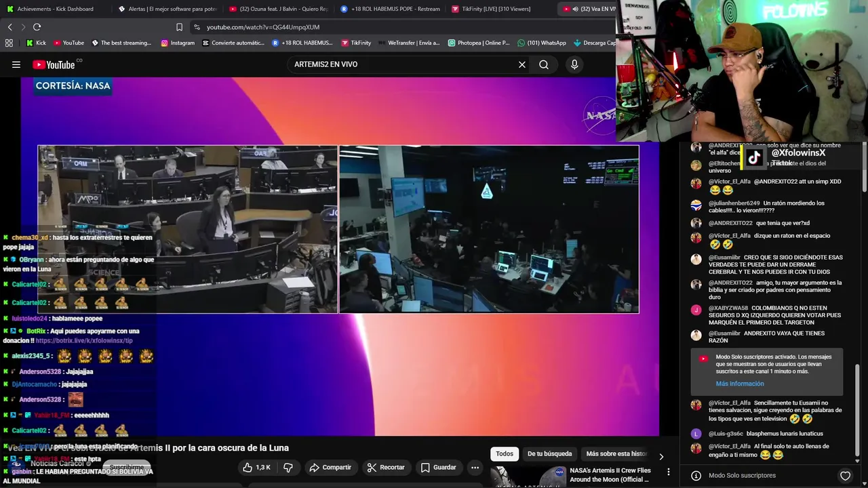Click the Compartir share button
The width and height of the screenshot is (868, 488).
click(x=330, y=468)
